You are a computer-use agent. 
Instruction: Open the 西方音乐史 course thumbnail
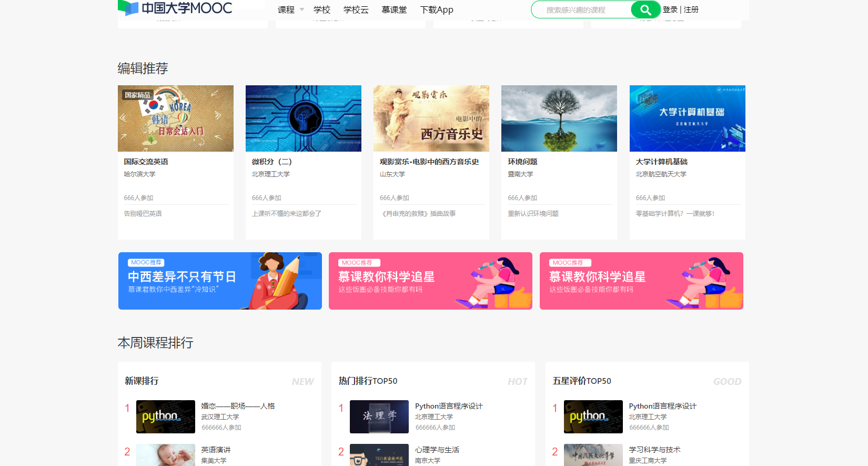pyautogui.click(x=431, y=118)
